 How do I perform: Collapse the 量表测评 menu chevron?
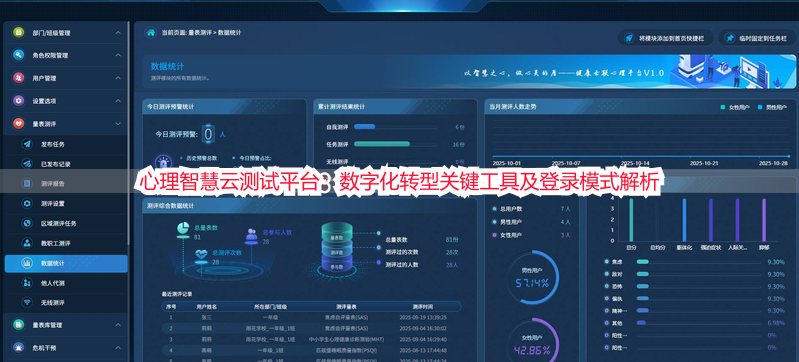pos(118,124)
